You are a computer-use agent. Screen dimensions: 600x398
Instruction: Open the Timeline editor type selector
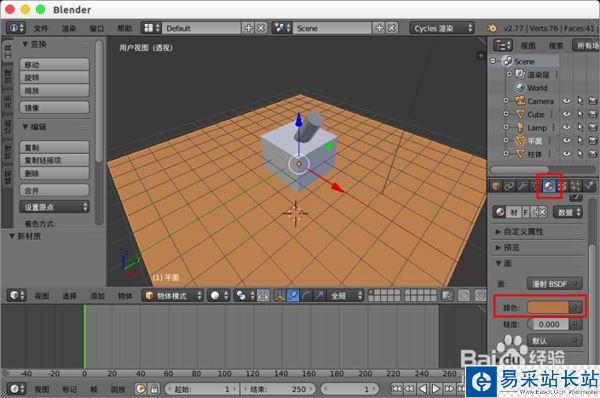(x=16, y=389)
